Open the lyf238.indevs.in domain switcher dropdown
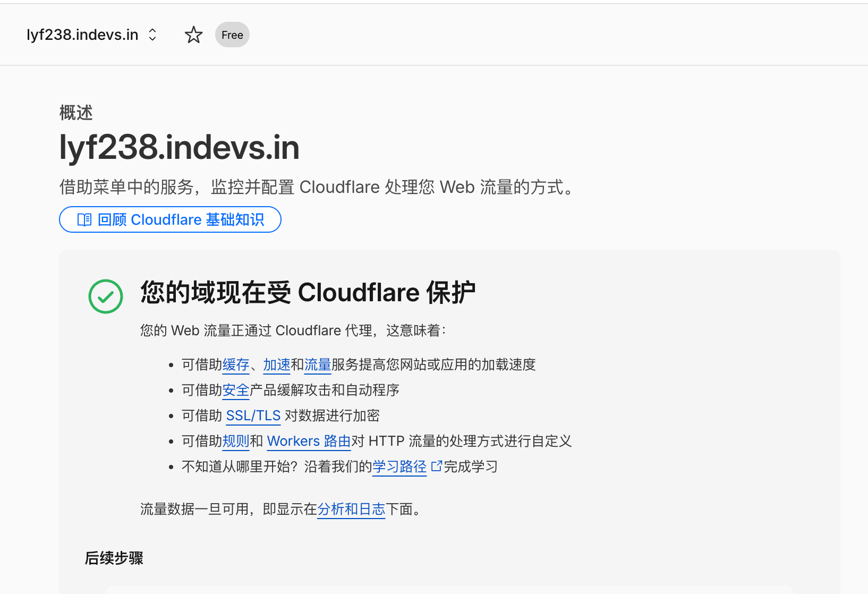This screenshot has width=868, height=594. click(92, 35)
